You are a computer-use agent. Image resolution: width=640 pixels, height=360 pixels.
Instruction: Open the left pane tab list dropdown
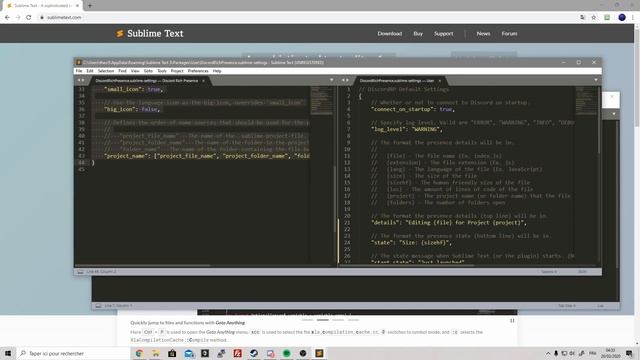(x=331, y=80)
